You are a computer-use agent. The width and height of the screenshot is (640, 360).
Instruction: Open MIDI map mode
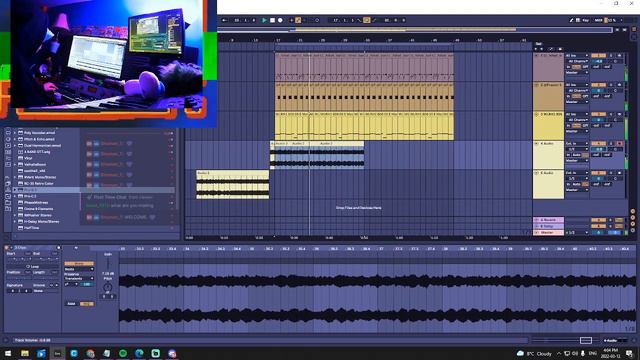pos(598,20)
